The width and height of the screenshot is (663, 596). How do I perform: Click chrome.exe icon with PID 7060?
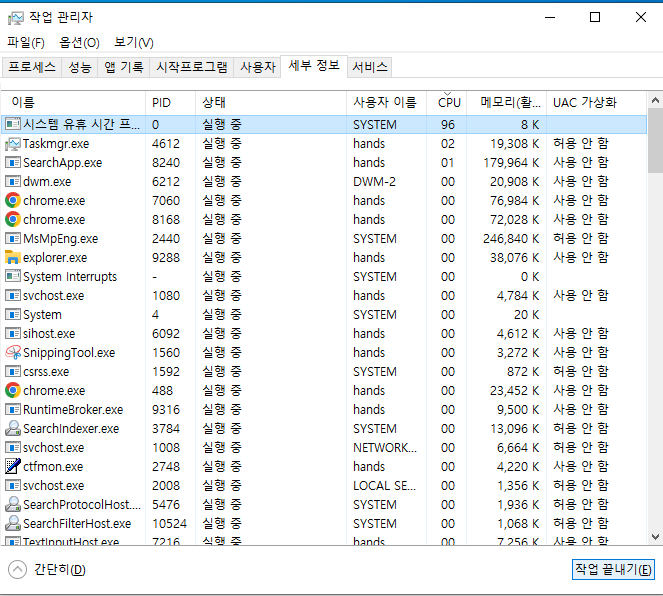tap(13, 200)
